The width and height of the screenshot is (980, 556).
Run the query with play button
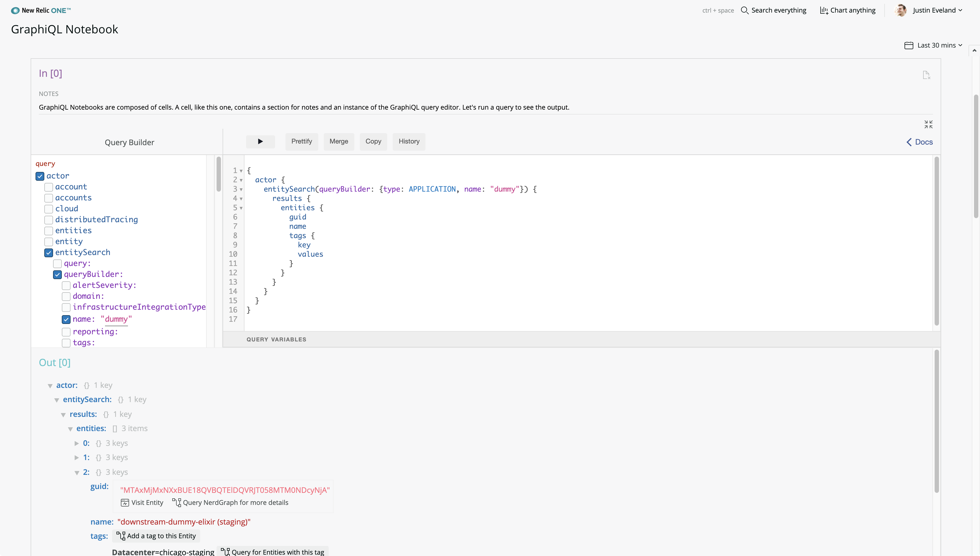260,142
